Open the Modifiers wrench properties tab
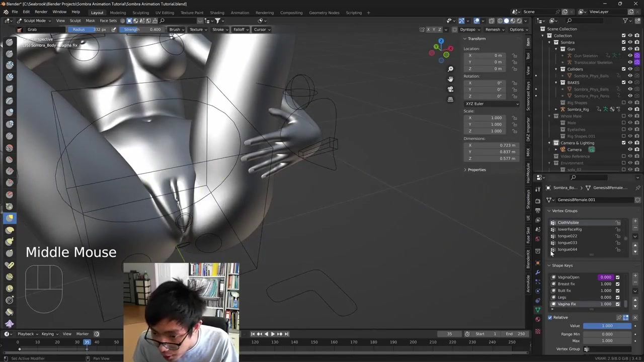The image size is (644, 362). [538, 272]
